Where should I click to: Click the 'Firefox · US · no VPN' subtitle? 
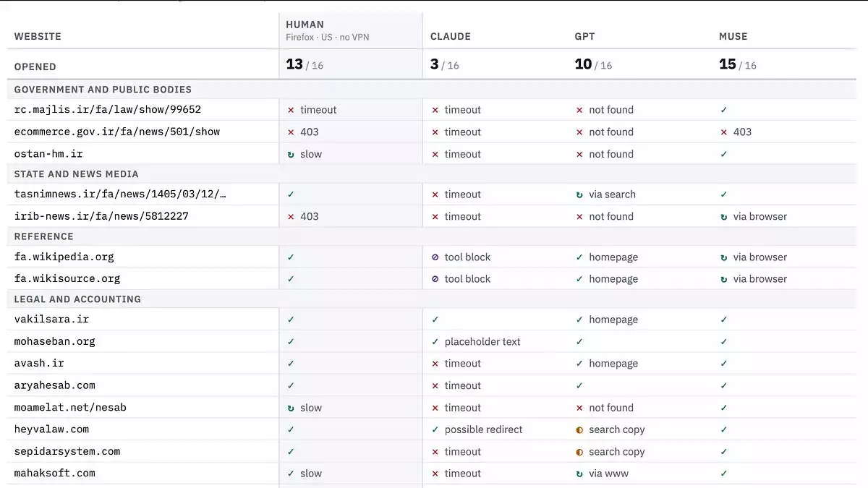pos(328,37)
